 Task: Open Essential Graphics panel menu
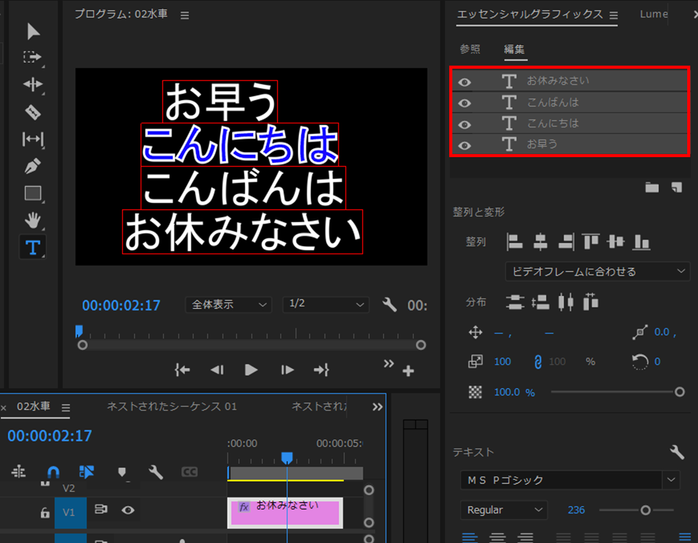pos(613,16)
